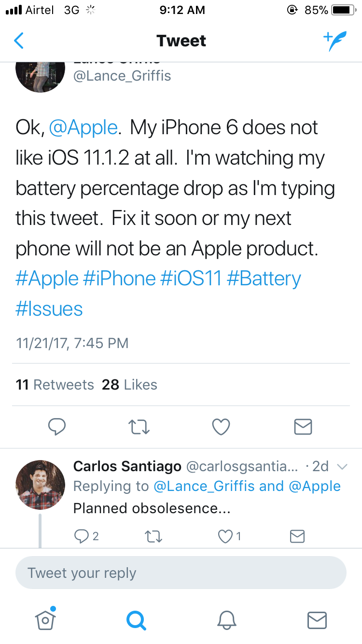The image size is (362, 644).
Task: Open the Notifications bell tab
Action: (x=226, y=619)
